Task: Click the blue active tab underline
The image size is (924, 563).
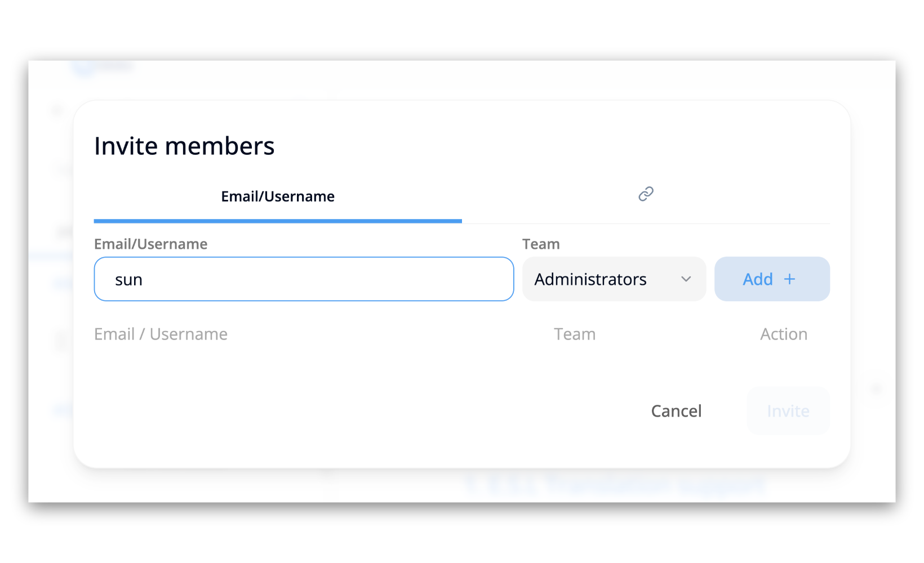Action: click(278, 221)
